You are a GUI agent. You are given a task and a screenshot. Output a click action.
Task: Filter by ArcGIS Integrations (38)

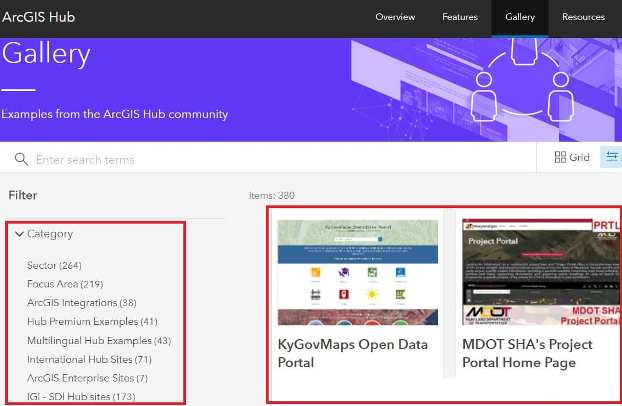click(82, 302)
